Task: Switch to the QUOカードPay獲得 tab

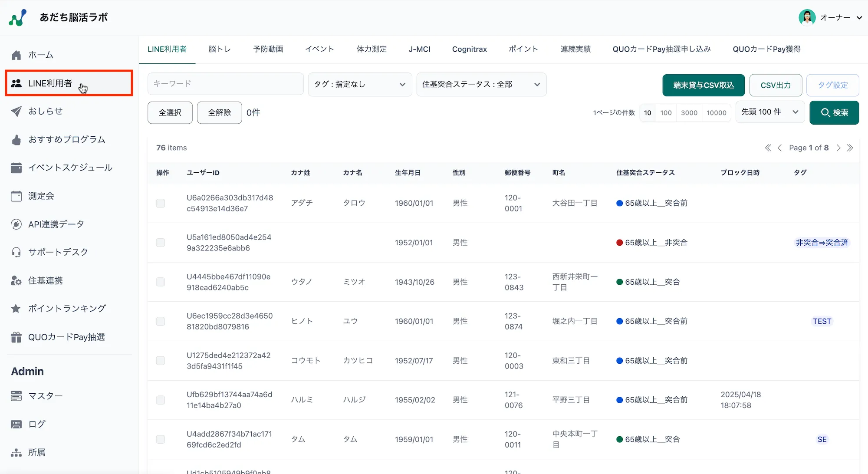Action: pos(766,49)
